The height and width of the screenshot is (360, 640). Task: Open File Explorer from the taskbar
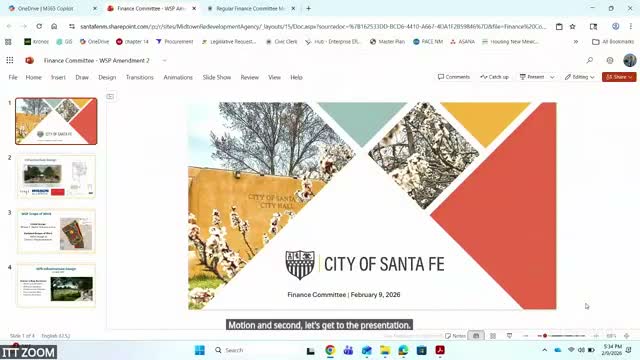tap(385, 350)
